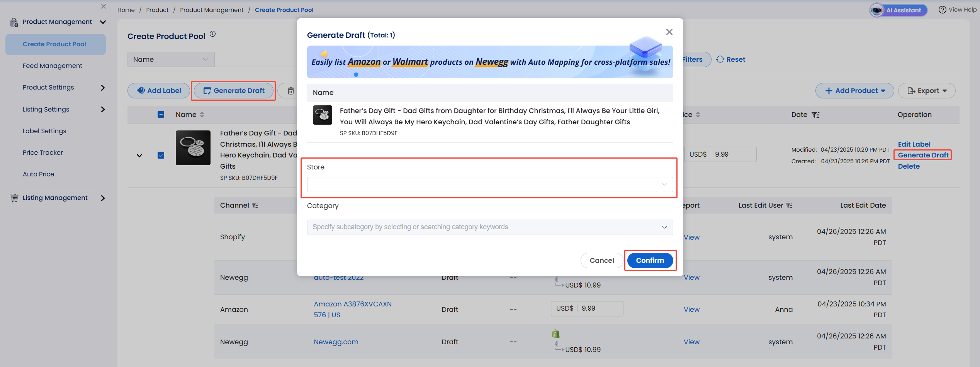Click Shopify icon in Newegg.com row

click(x=555, y=334)
